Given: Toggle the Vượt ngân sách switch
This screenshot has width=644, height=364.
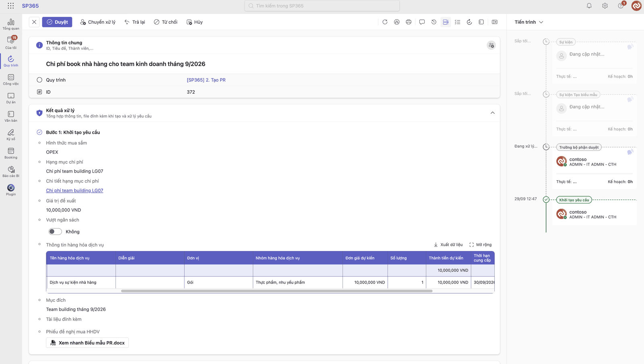Looking at the screenshot, I should [55, 232].
